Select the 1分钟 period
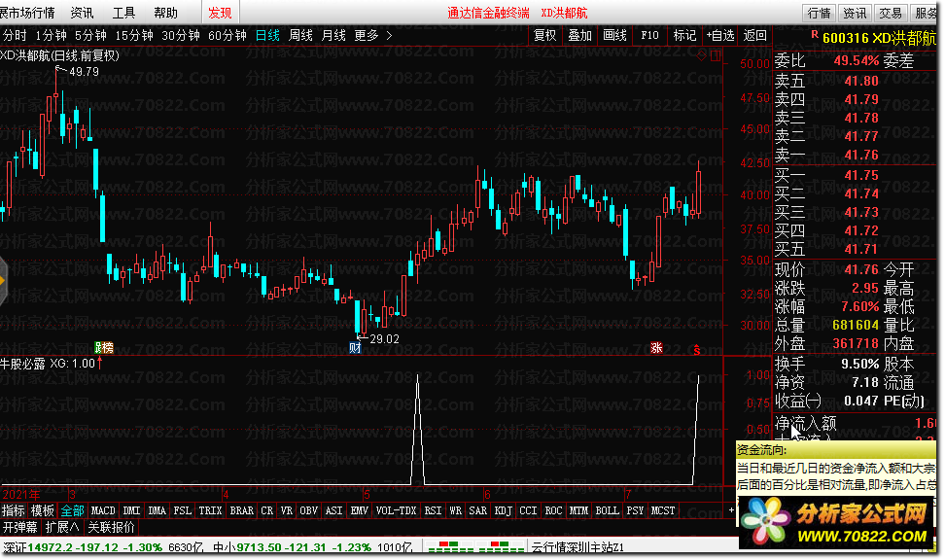Image resolution: width=945 pixels, height=560 pixels. pyautogui.click(x=51, y=36)
